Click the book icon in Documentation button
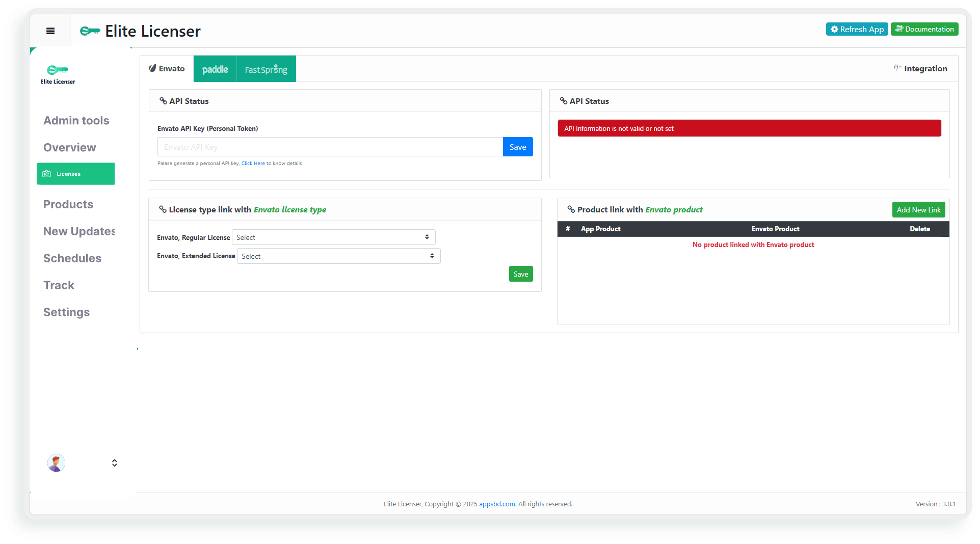 (x=899, y=29)
